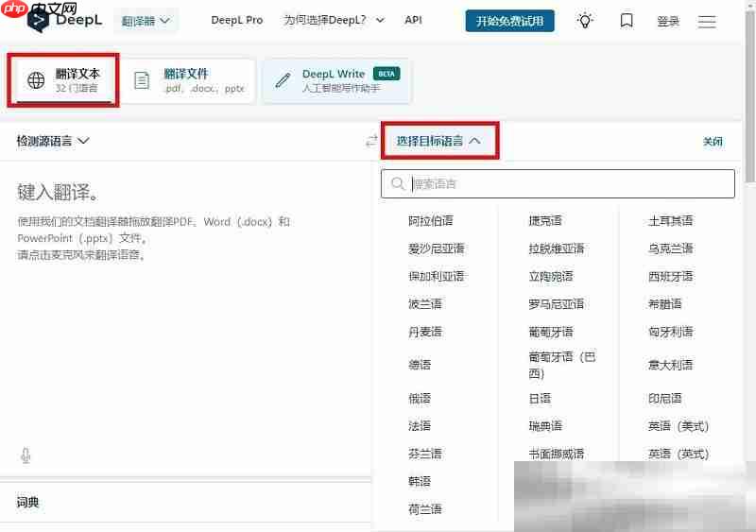Screen dimensions: 756x532
Task: Open DeepL Pro menu item
Action: (x=237, y=20)
